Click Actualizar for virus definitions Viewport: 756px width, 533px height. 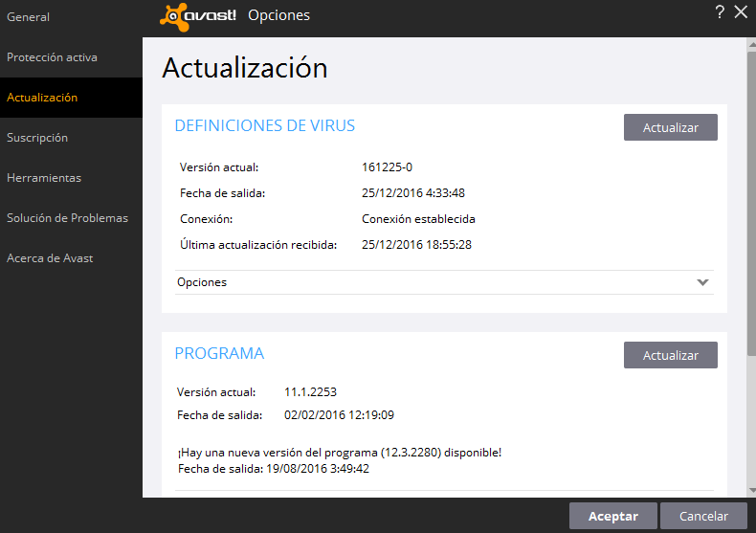click(670, 127)
